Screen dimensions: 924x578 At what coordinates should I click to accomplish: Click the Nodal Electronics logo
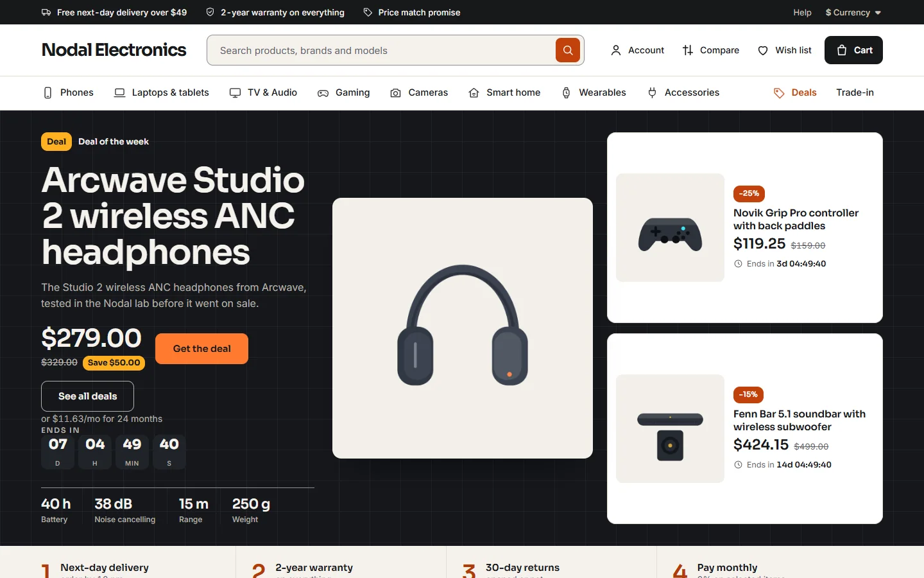[114, 50]
